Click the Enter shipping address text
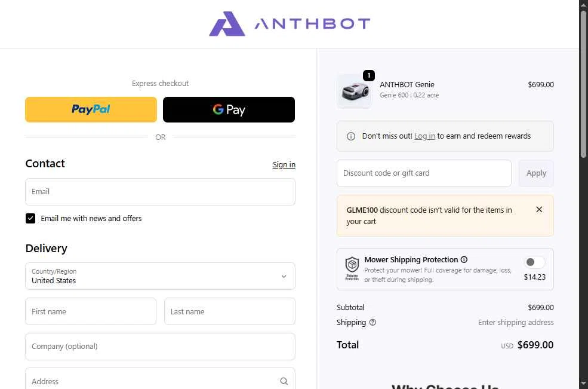Viewport: 588px width, 389px height. tap(516, 322)
